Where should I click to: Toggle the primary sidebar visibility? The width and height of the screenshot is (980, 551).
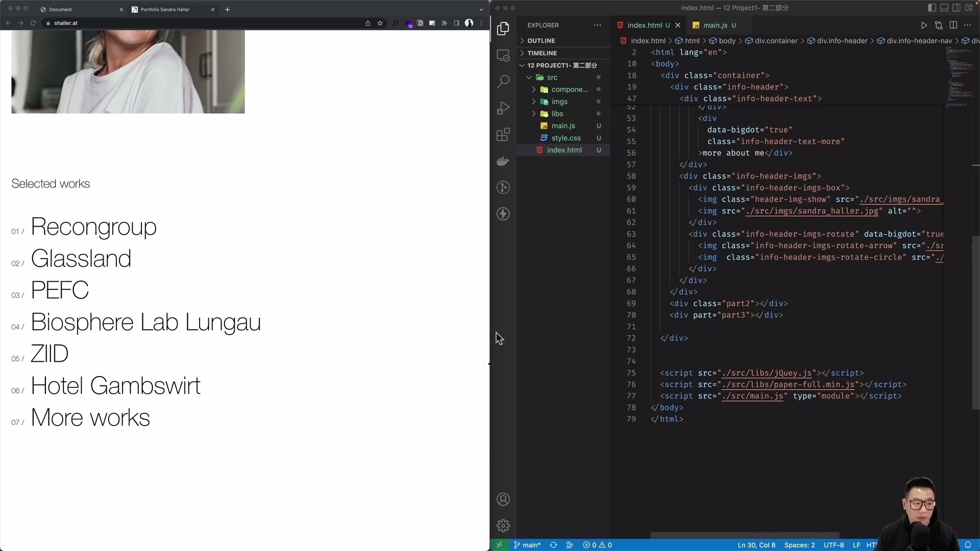coord(932,8)
